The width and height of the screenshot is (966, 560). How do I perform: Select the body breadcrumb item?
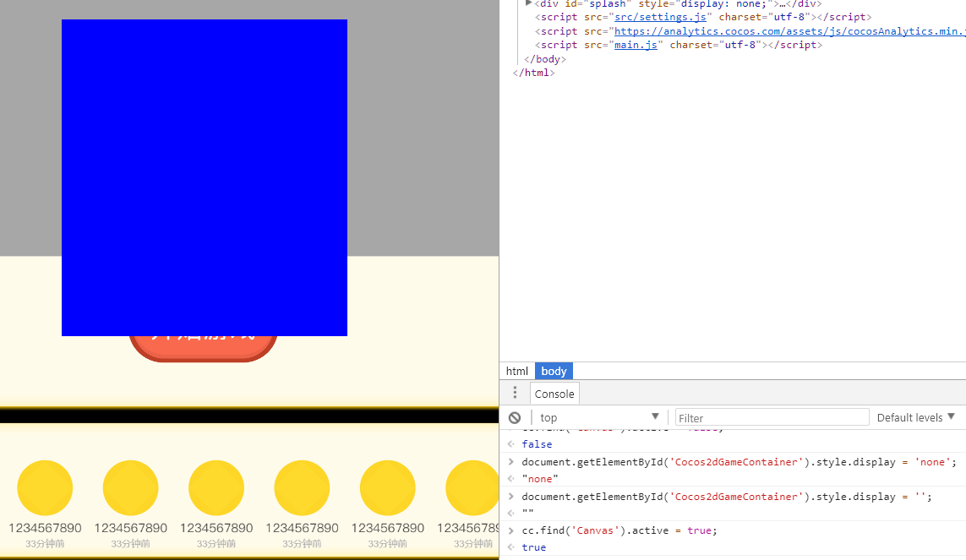[x=554, y=371]
